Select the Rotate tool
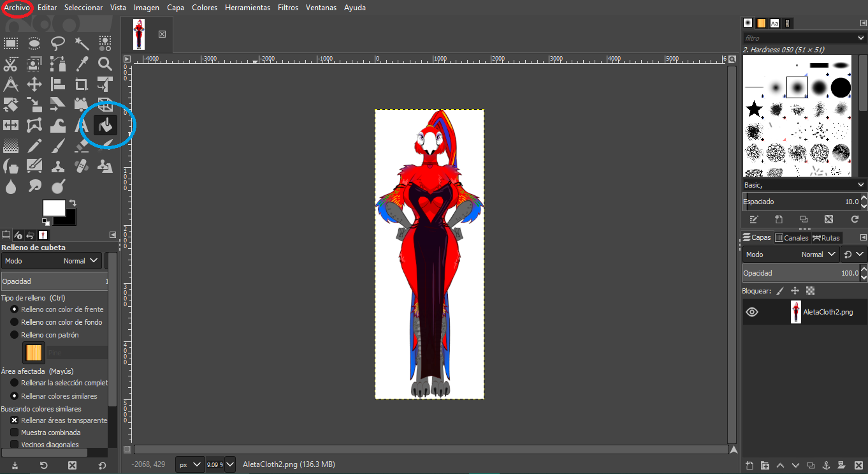868x474 pixels. [11, 105]
